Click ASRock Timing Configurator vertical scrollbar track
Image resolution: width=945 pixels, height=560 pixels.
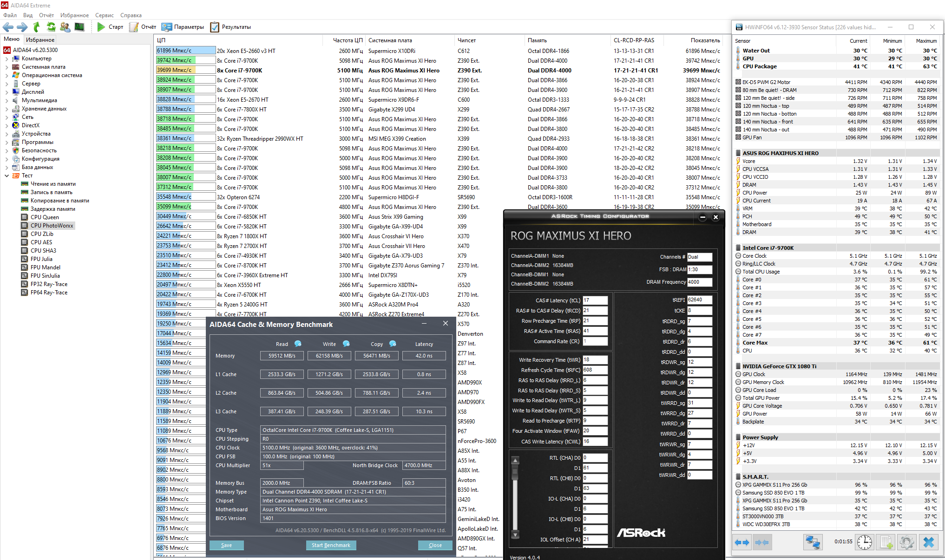pos(515,506)
